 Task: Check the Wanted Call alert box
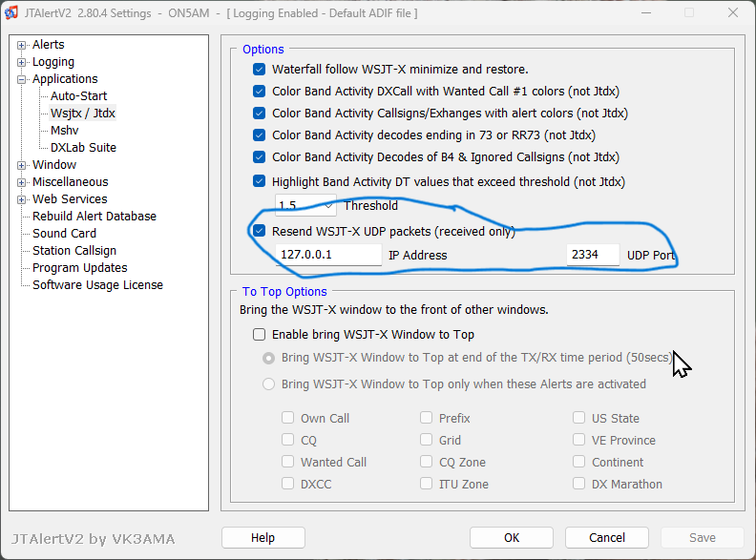[x=288, y=462]
